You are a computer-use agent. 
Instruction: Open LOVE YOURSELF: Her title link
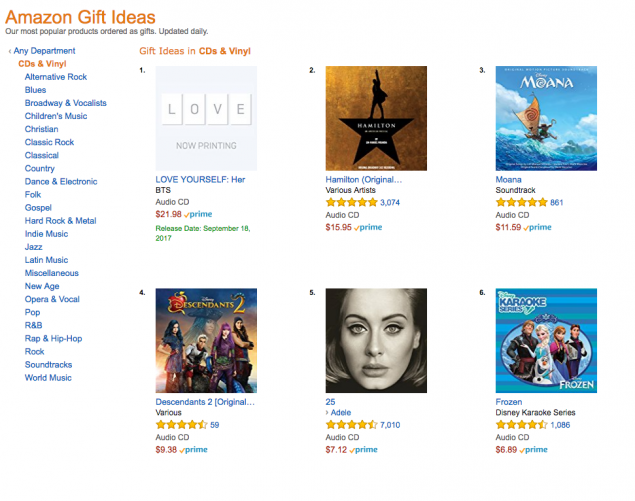click(x=200, y=179)
